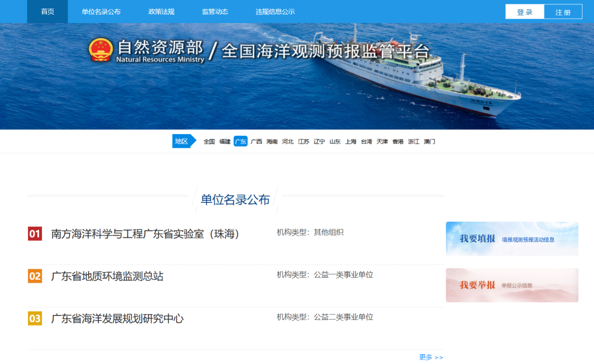The height and width of the screenshot is (364, 594).
Task: Click the 单位名录公布 section heading
Action: coord(235,200)
